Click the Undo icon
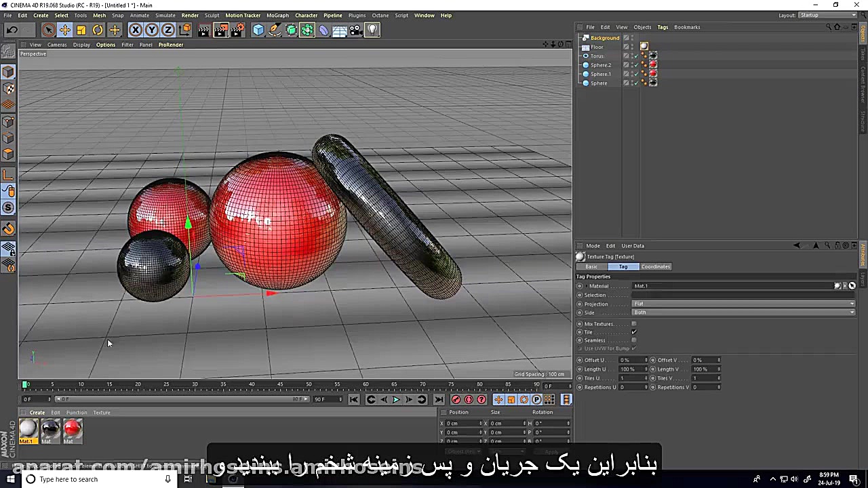The image size is (868, 488). pyautogui.click(x=12, y=29)
